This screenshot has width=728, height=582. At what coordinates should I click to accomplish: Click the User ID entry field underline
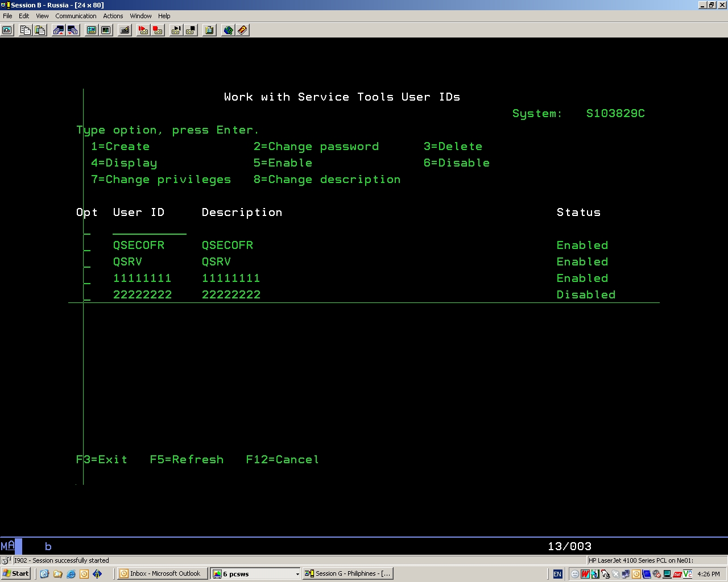[149, 229]
